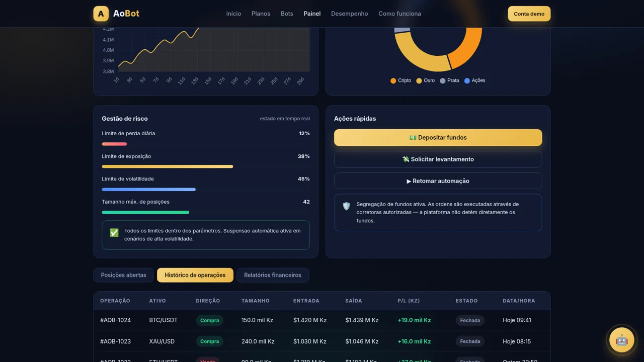Screen dimensions: 644x362
Task: Click the BTC/USDT asset cell
Action: [164, 320]
